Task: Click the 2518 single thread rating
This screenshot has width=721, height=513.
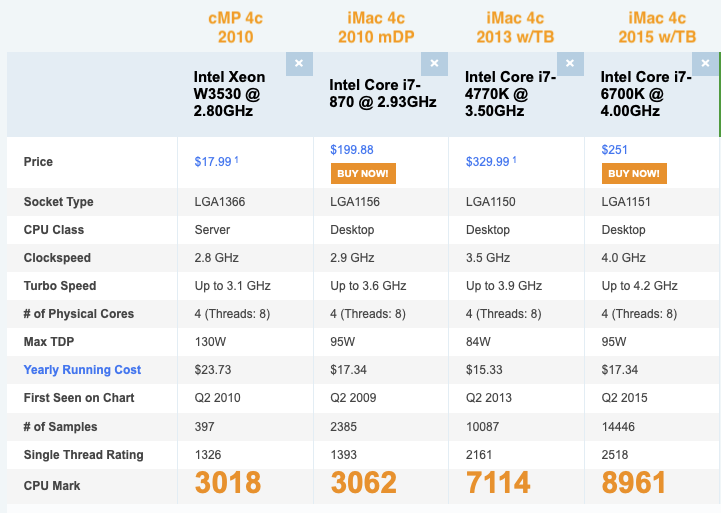Action: pos(615,455)
